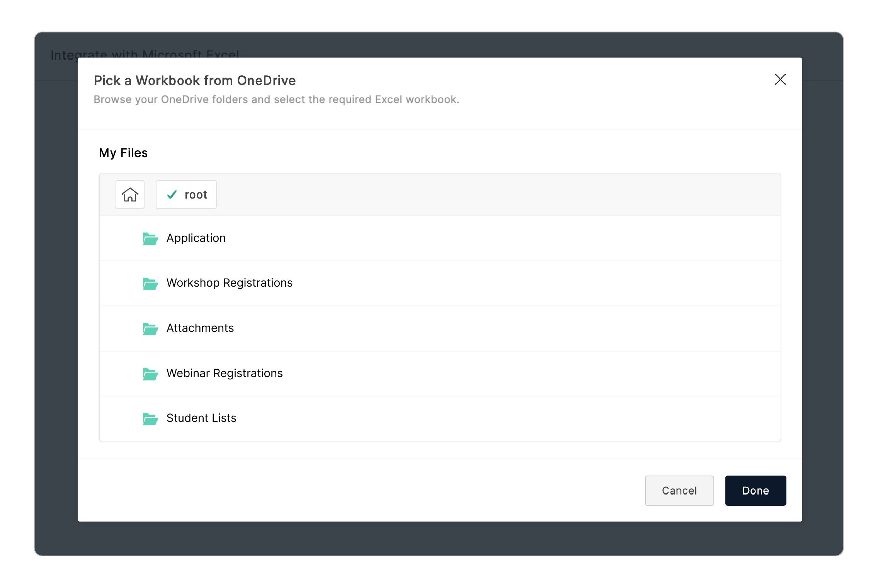Click the Attachments folder icon
This screenshot has width=878, height=588.
point(150,329)
